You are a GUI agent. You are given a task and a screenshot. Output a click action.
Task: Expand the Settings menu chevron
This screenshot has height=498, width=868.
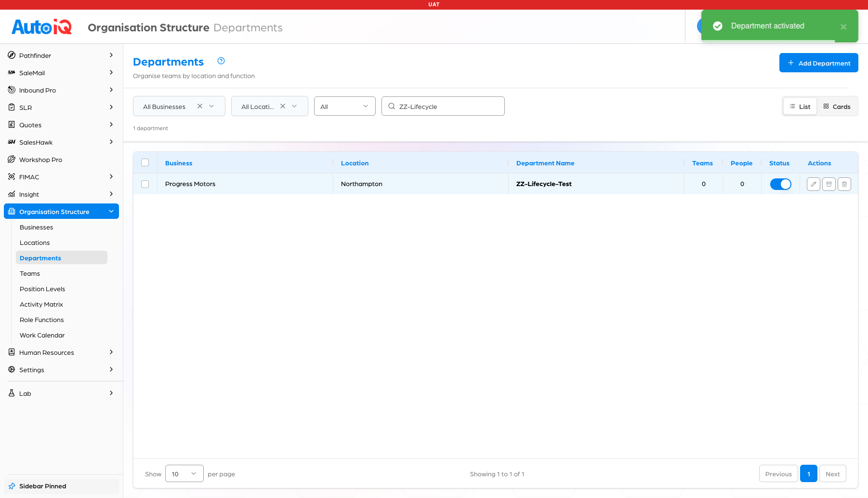coord(111,370)
